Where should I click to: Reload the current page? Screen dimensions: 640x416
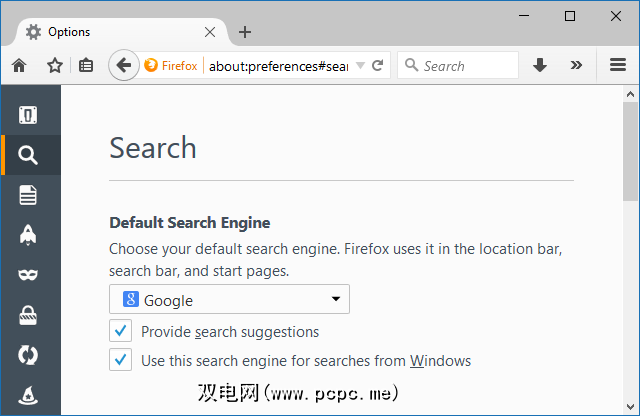tap(378, 66)
